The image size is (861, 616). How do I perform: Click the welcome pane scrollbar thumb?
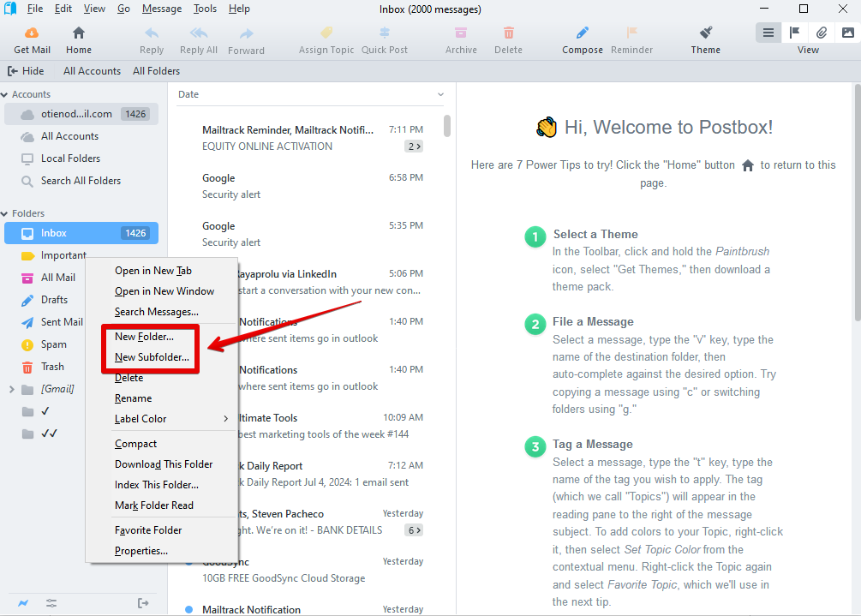[x=858, y=202]
